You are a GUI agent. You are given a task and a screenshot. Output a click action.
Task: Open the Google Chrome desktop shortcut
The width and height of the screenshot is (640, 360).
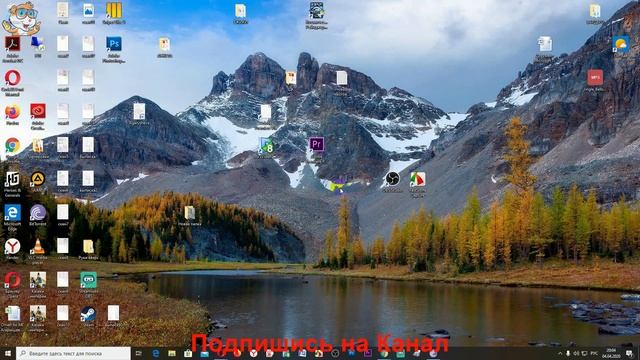click(x=12, y=145)
